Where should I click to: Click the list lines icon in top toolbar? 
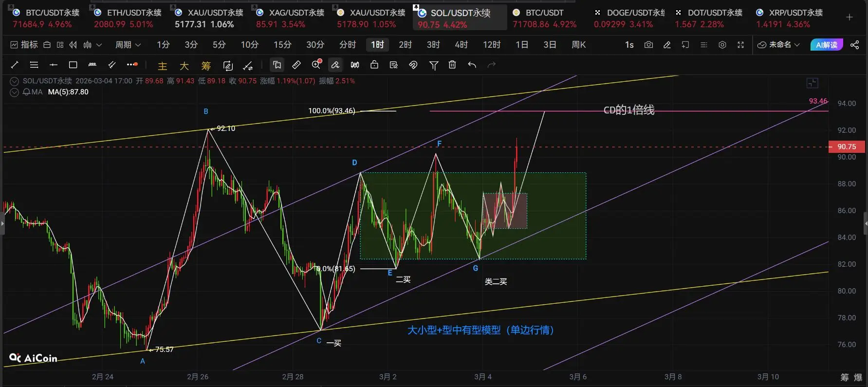pos(703,45)
